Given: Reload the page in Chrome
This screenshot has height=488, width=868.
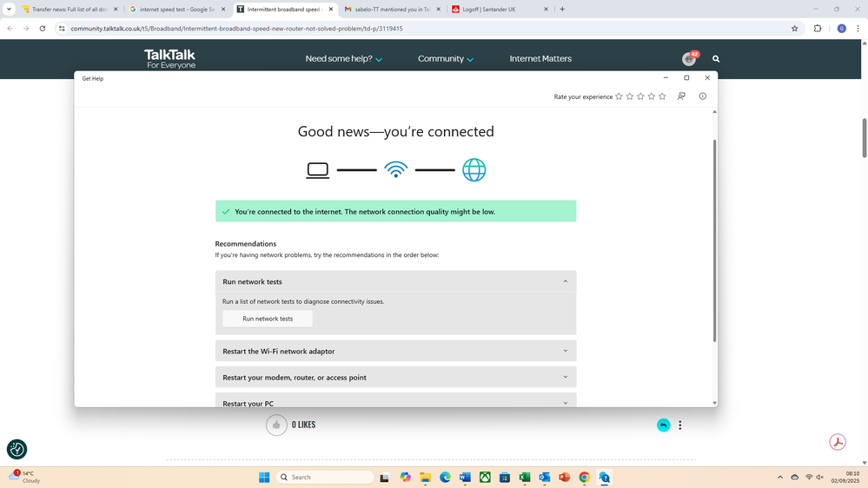Looking at the screenshot, I should tap(42, 28).
